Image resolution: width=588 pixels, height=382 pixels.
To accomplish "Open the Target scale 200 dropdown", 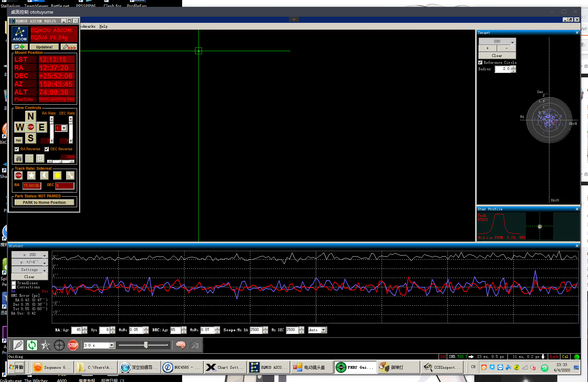I will [x=497, y=41].
